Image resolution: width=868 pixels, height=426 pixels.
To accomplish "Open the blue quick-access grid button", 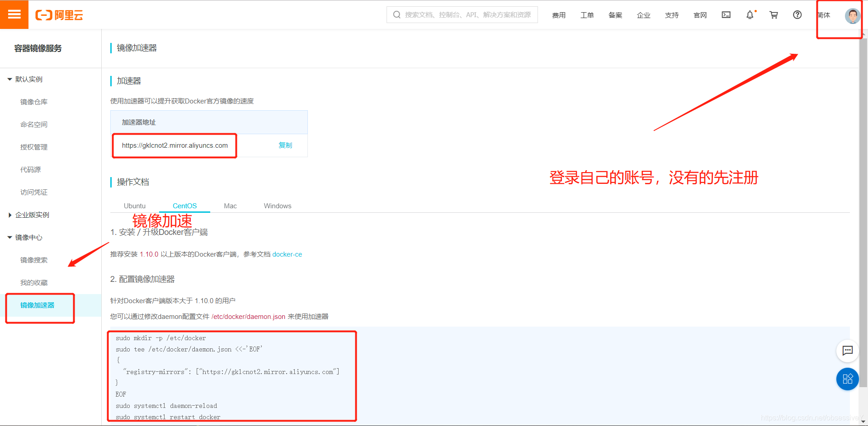I will (848, 379).
